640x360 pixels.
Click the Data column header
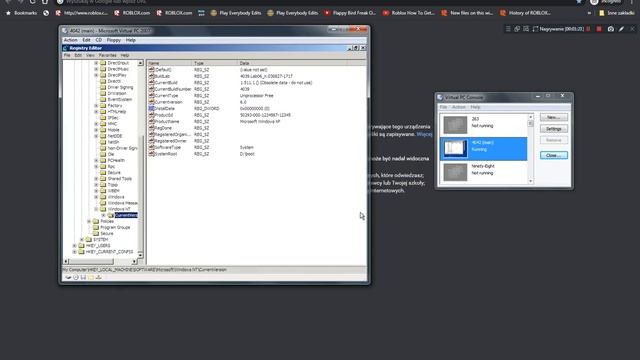click(x=292, y=63)
